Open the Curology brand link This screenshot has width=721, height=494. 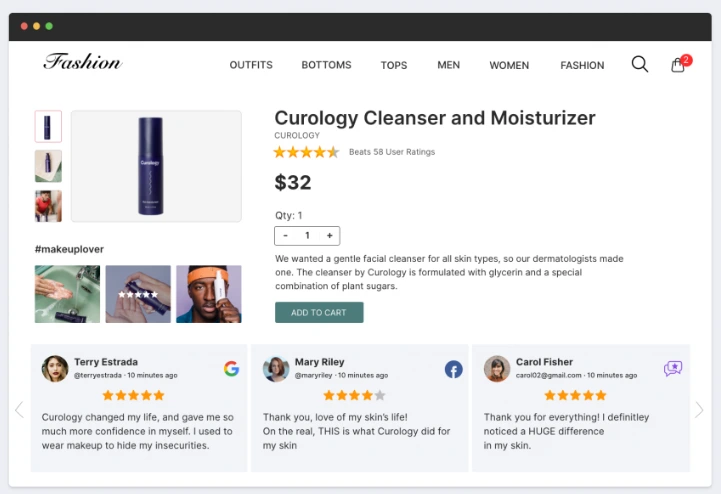pos(297,135)
